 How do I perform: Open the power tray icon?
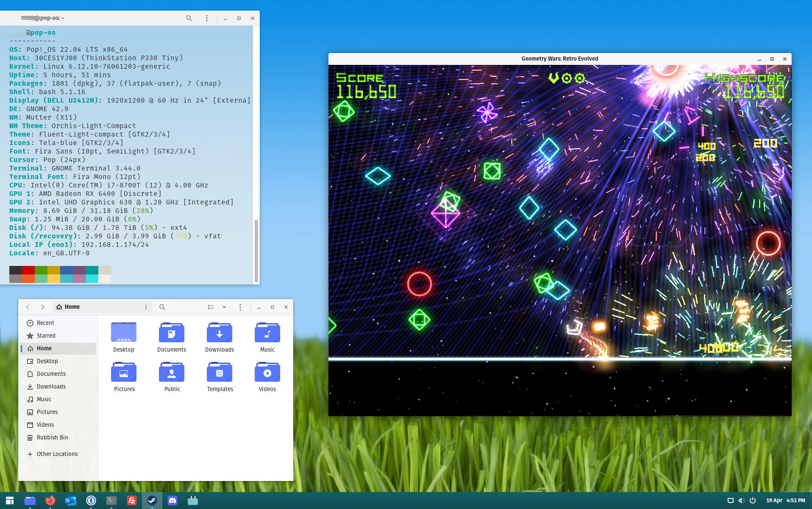pyautogui.click(x=753, y=501)
